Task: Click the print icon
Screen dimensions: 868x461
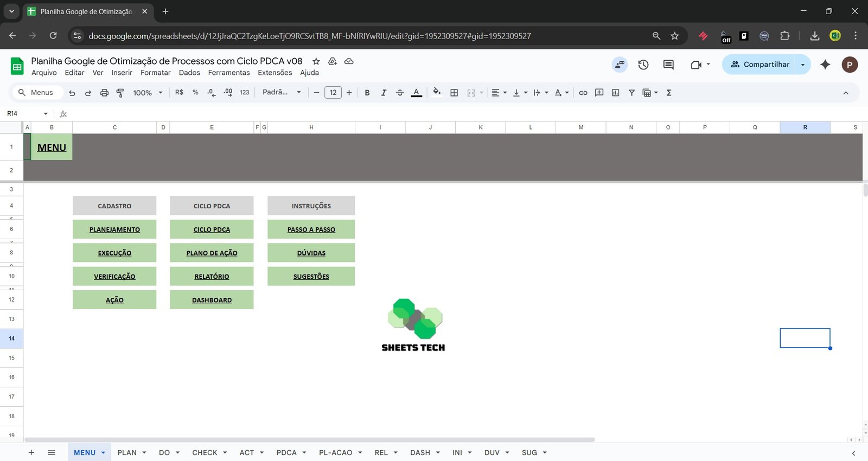Action: click(104, 93)
